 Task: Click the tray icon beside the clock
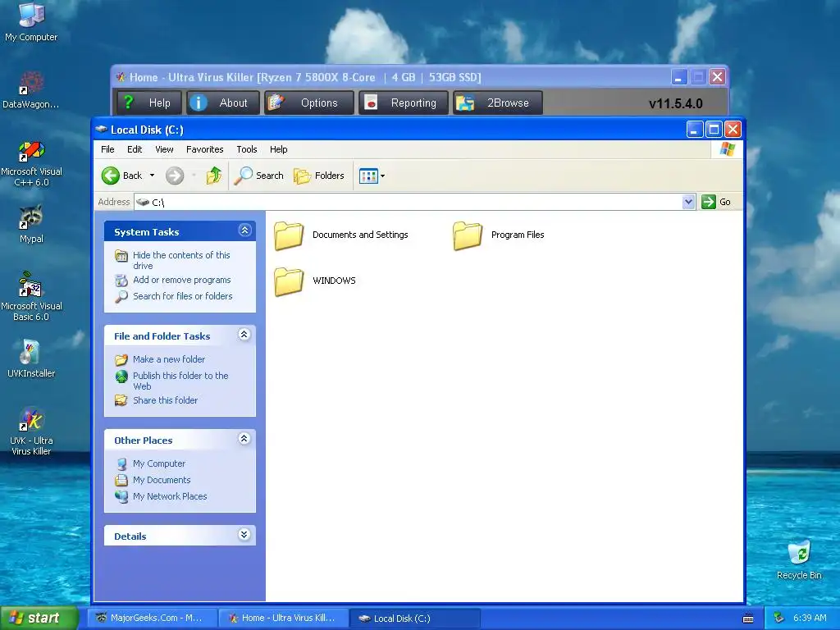[779, 619]
